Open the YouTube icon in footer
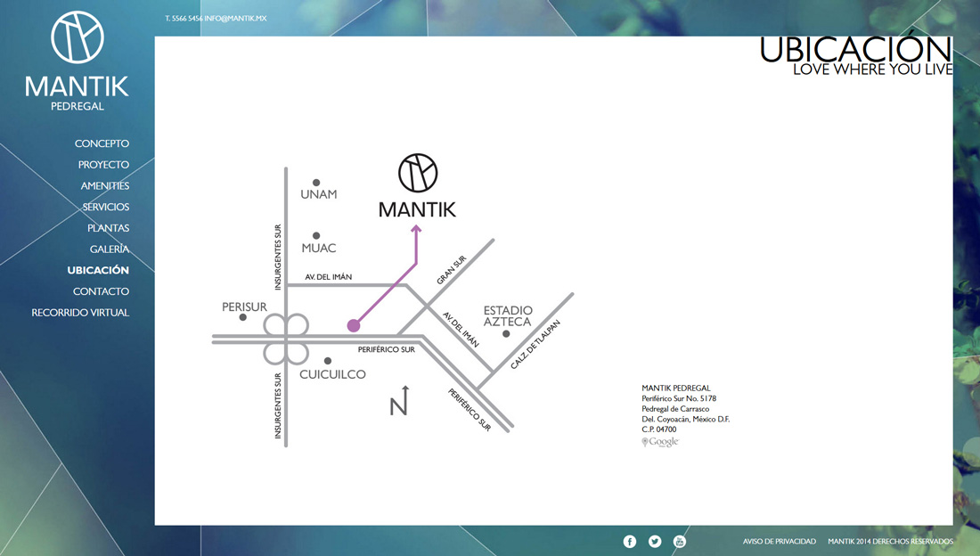Viewport: 980px width, 556px height. (x=680, y=542)
